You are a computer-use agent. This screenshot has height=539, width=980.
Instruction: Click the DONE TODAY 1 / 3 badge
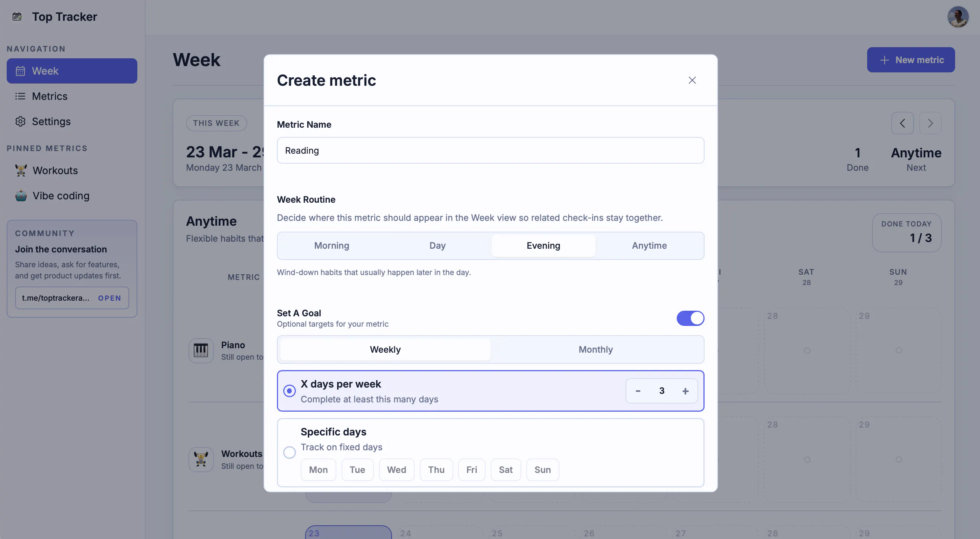pos(906,233)
